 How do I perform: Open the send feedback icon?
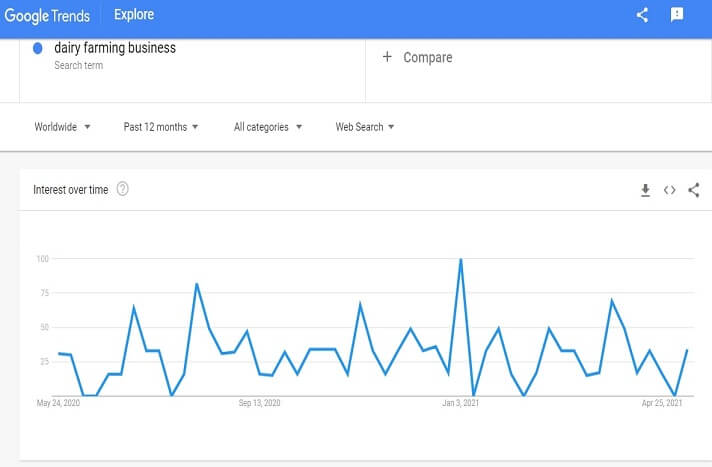pos(677,15)
